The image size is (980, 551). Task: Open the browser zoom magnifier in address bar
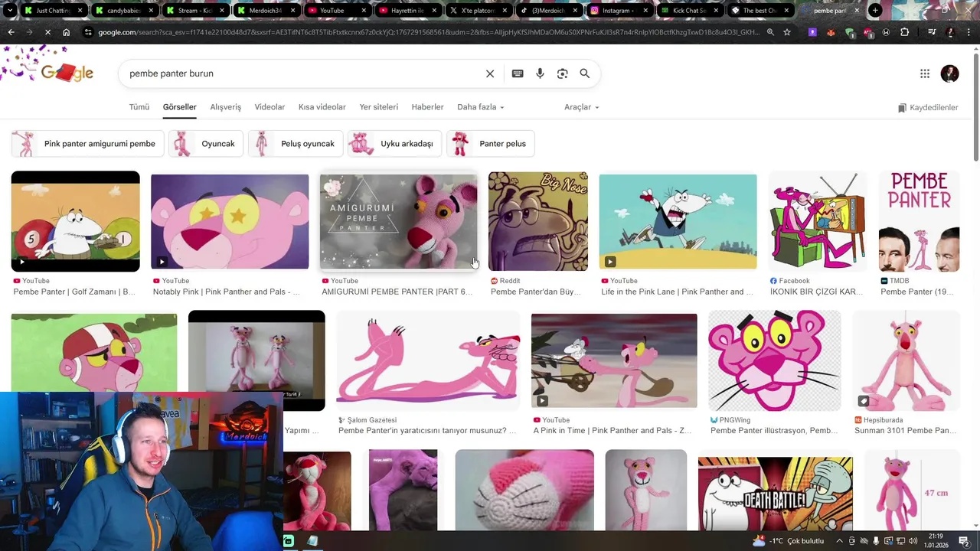[770, 32]
